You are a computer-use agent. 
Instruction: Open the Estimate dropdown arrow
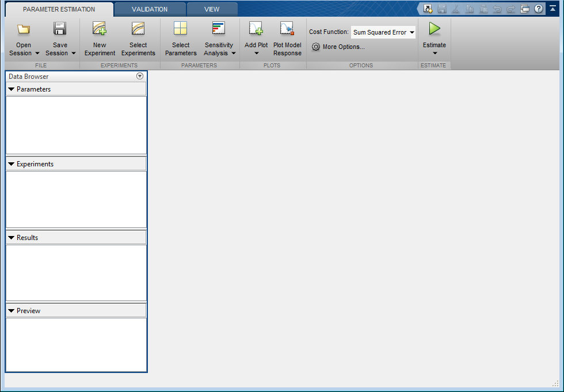[435, 53]
